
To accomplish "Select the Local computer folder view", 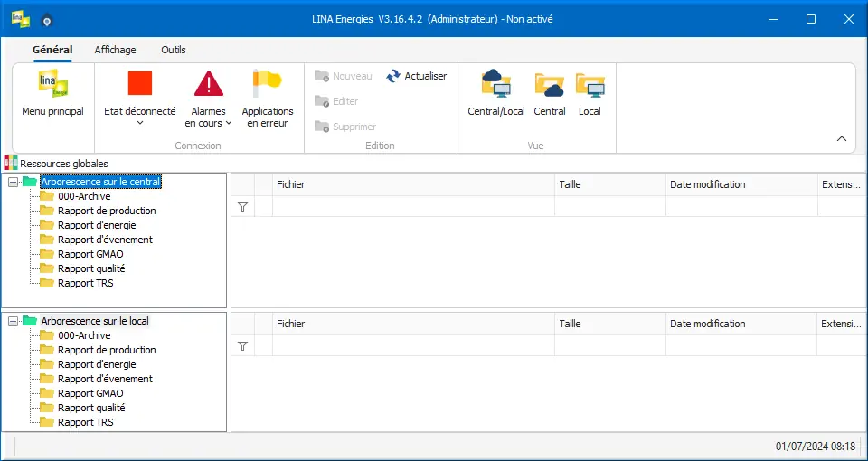I will click(590, 85).
